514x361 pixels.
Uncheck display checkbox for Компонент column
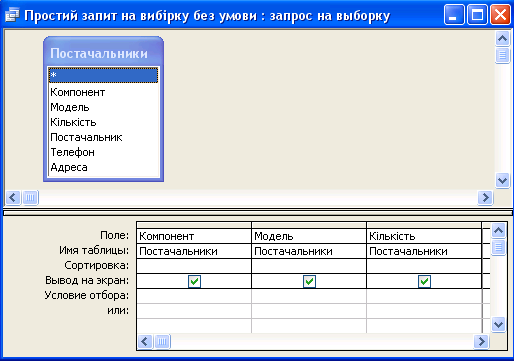[194, 281]
